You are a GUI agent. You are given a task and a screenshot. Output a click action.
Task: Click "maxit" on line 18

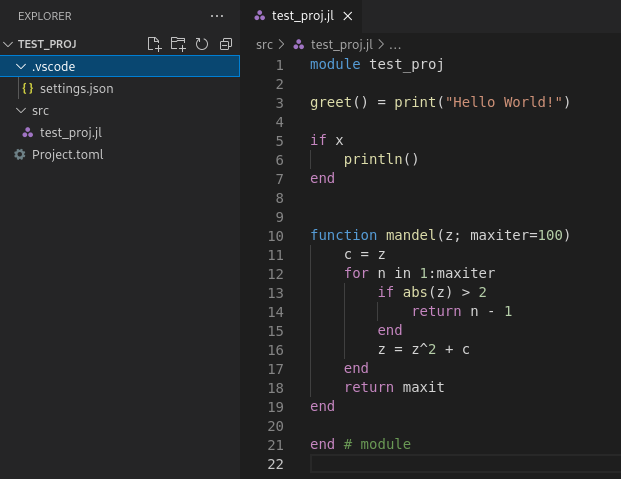pyautogui.click(x=423, y=387)
